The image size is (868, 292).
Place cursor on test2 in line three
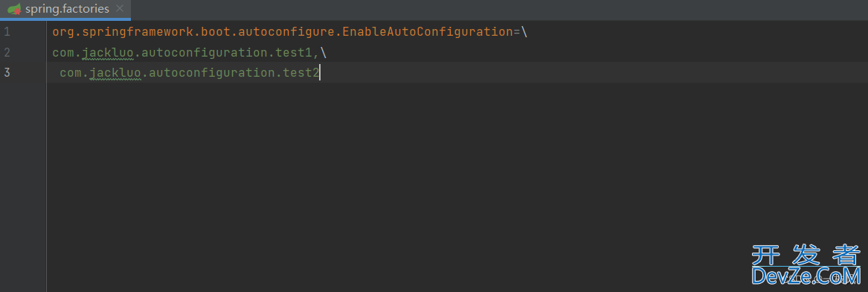point(300,72)
